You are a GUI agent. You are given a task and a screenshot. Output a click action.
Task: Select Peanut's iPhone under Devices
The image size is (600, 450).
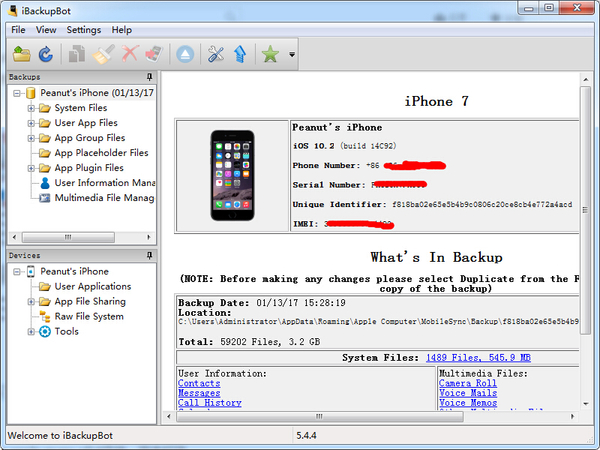(75, 271)
